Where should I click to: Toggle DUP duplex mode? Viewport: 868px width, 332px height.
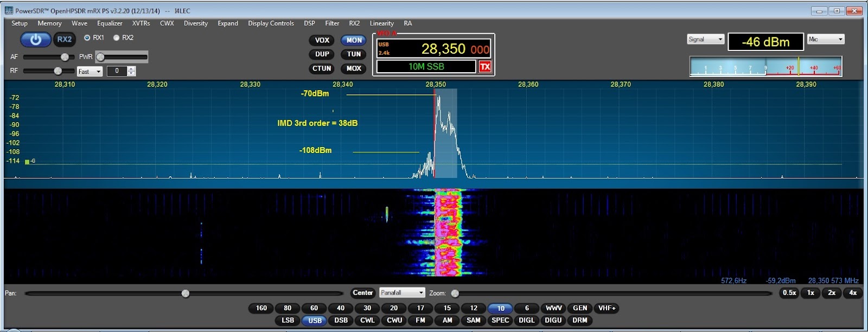322,54
